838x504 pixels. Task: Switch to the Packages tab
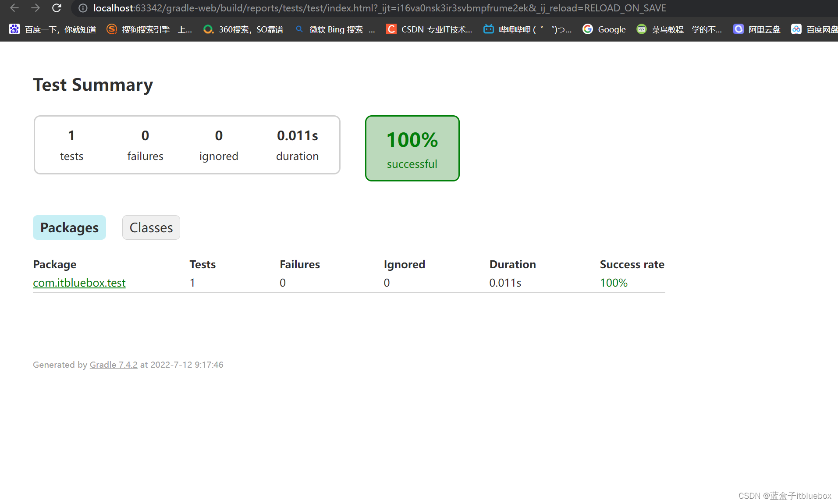(69, 227)
